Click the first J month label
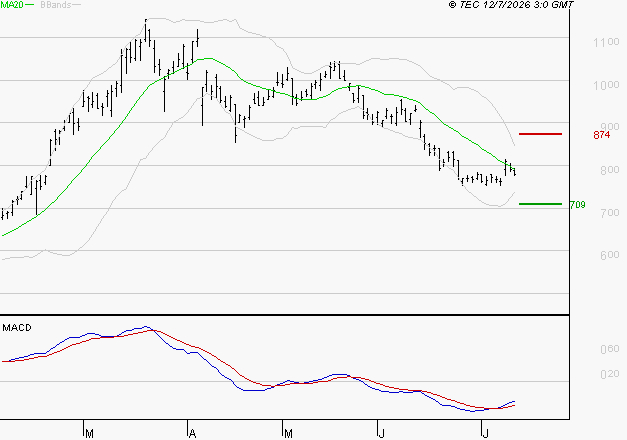This screenshot has height=440, width=627. tap(382, 434)
